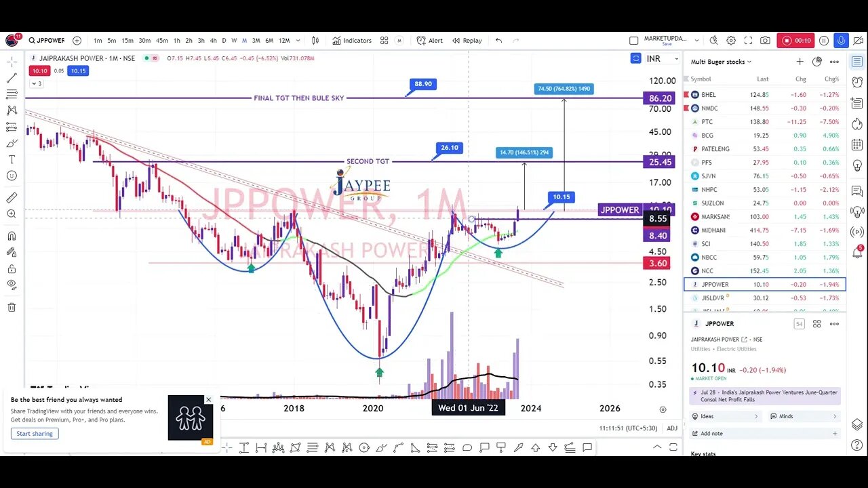Select SUZLON in the watchlist
The height and width of the screenshot is (488, 868).
(765, 203)
